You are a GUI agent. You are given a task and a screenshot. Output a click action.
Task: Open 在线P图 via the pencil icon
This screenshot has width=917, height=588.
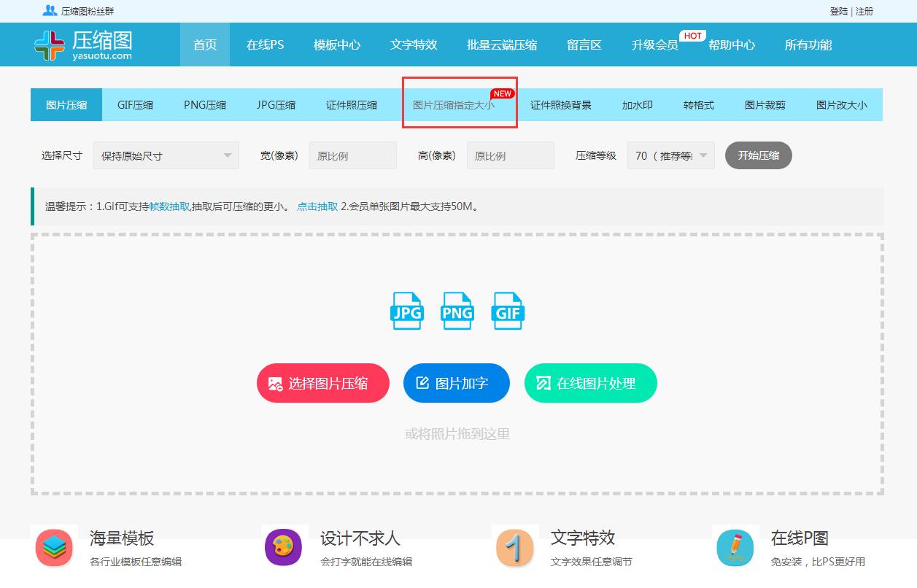pos(735,547)
